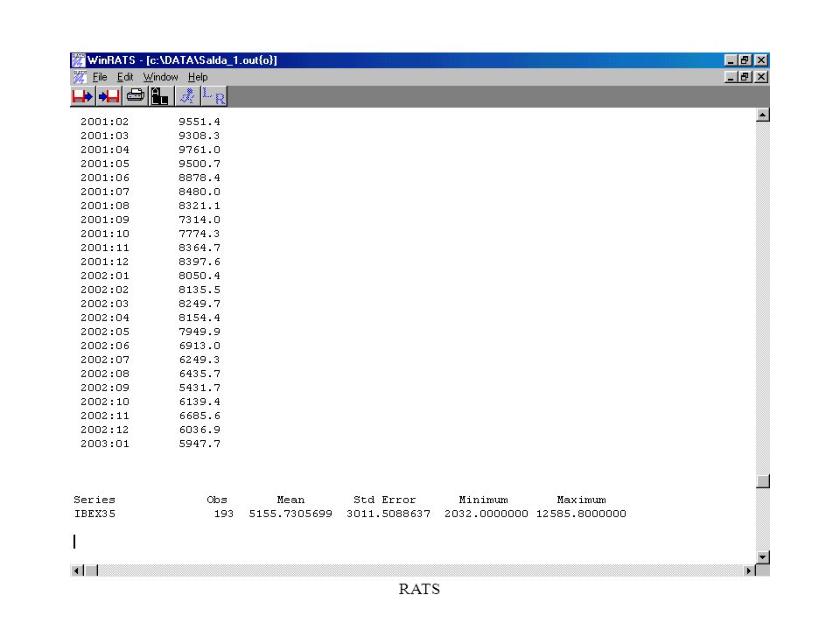Click the Mean column header

[x=290, y=500]
